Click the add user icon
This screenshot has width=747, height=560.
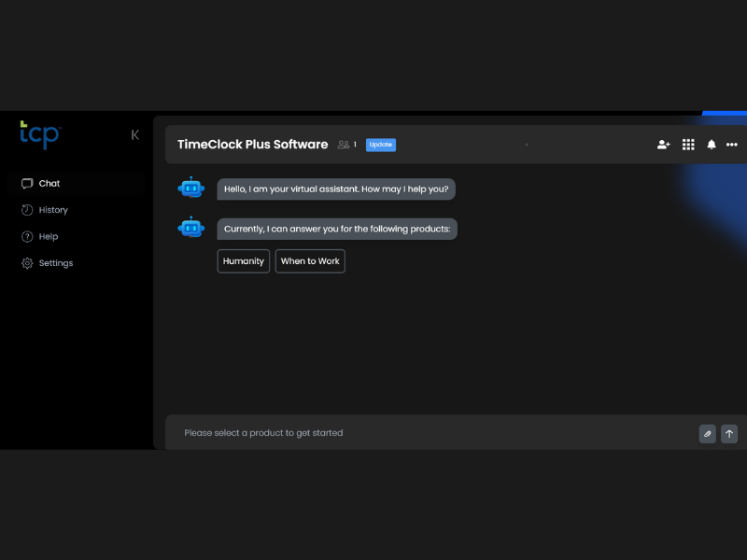664,145
